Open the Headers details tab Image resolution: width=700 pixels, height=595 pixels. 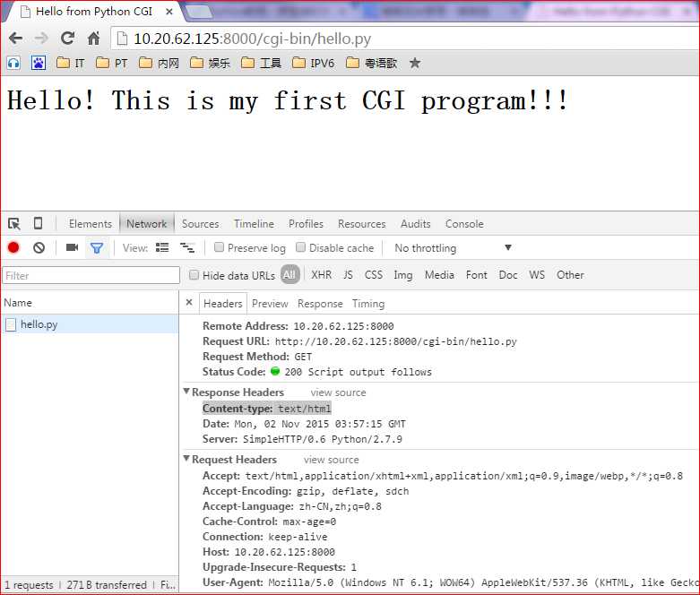(x=223, y=304)
